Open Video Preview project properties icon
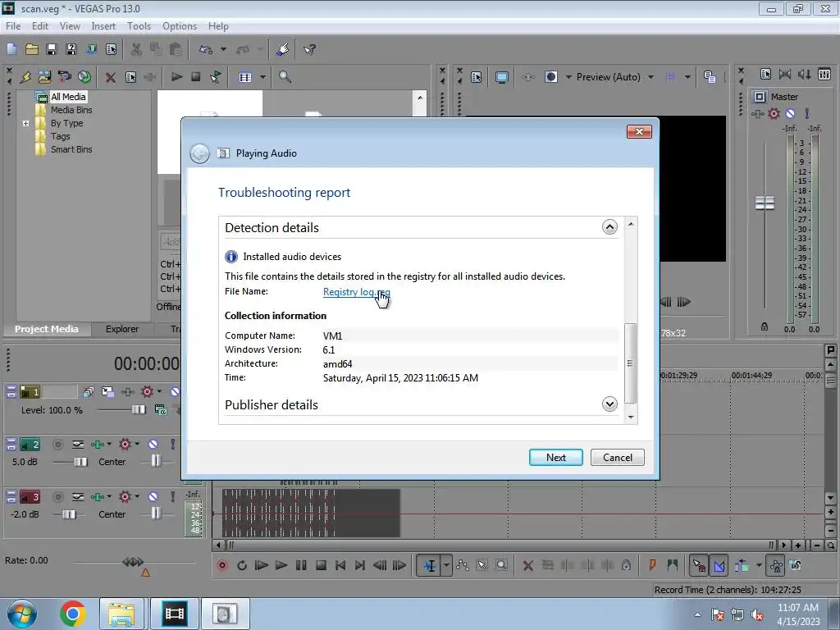840x630 pixels. click(477, 77)
